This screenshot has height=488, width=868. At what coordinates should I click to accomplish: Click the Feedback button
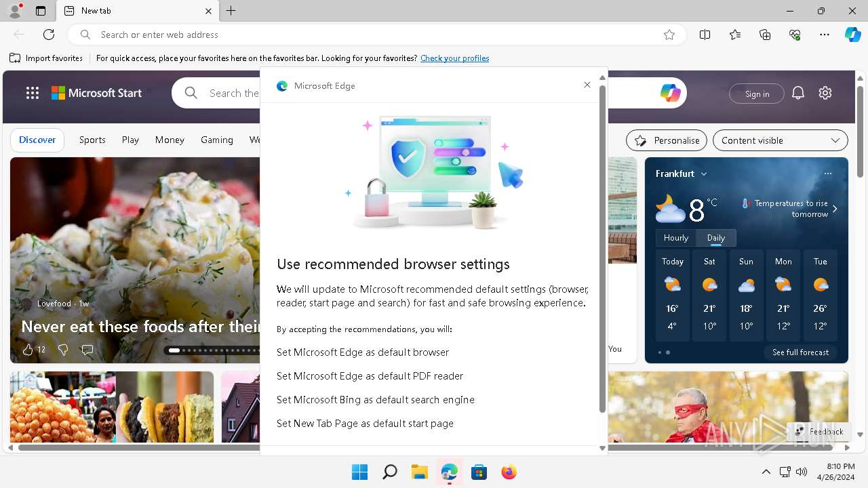tap(819, 431)
